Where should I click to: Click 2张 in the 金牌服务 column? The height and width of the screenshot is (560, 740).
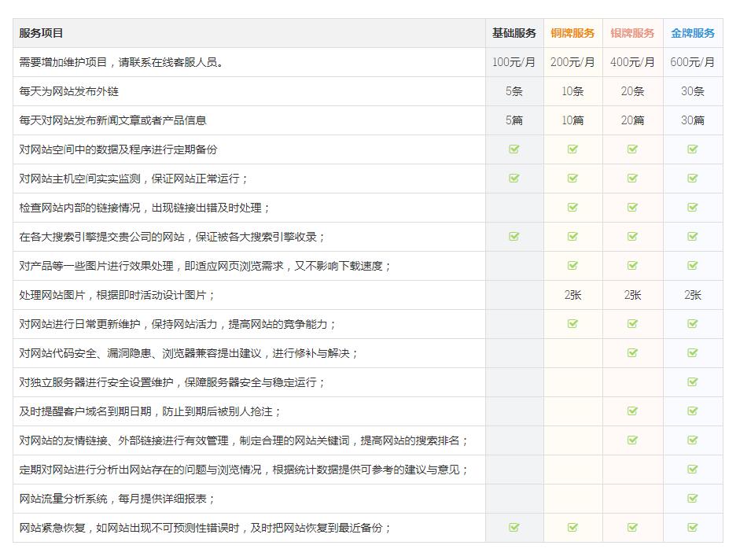(692, 295)
